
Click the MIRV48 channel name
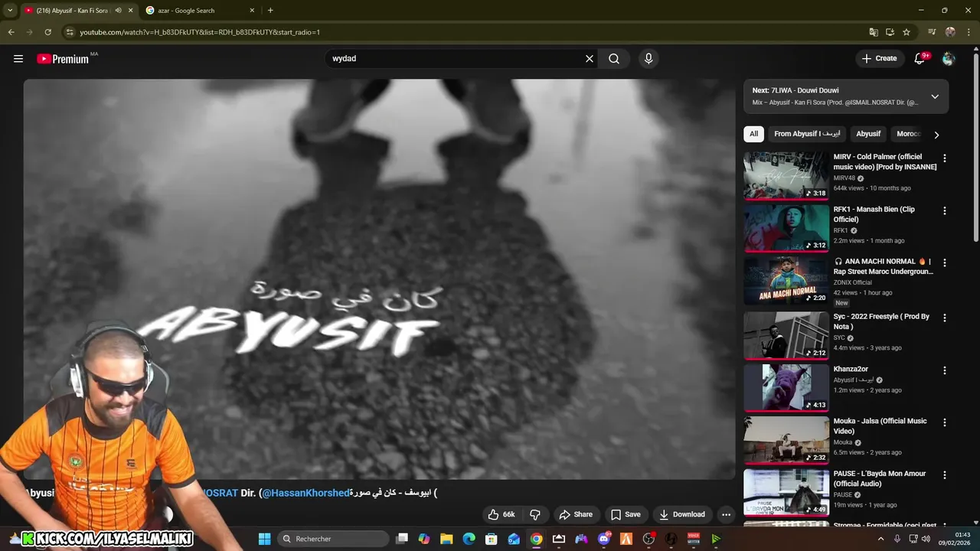tap(844, 178)
